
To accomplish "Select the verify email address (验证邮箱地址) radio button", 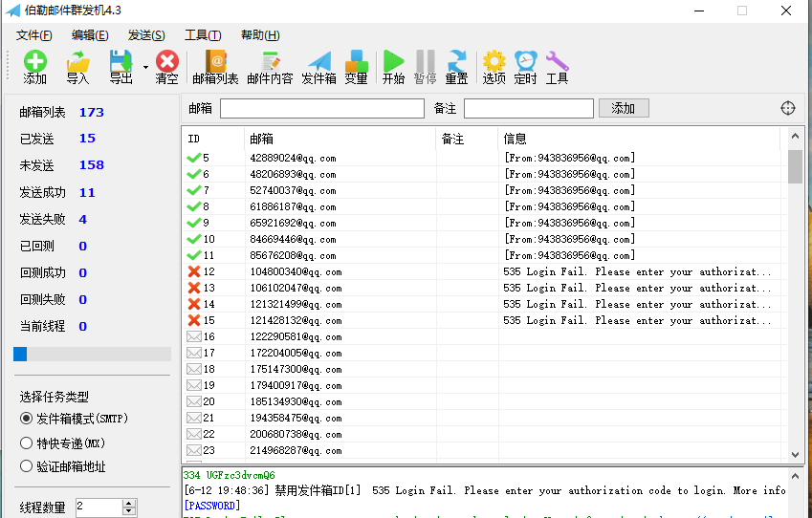I will pyautogui.click(x=27, y=466).
